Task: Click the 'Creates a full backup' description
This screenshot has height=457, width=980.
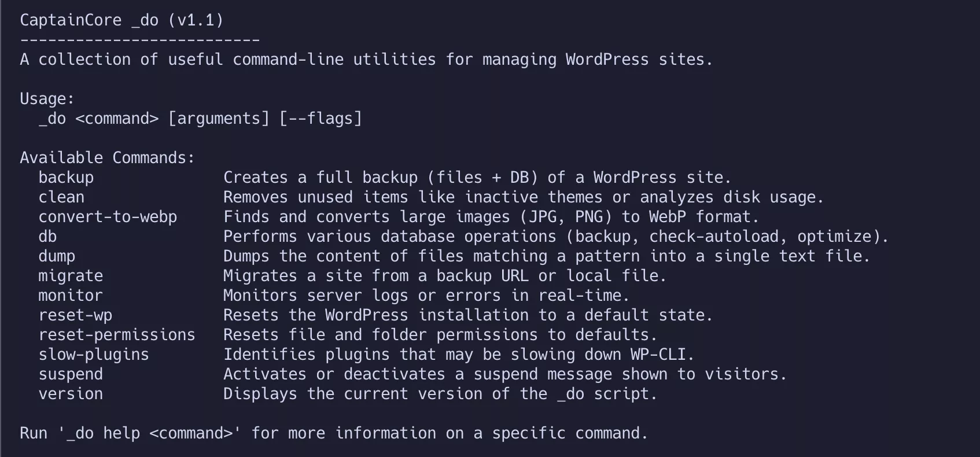Action: [320, 178]
